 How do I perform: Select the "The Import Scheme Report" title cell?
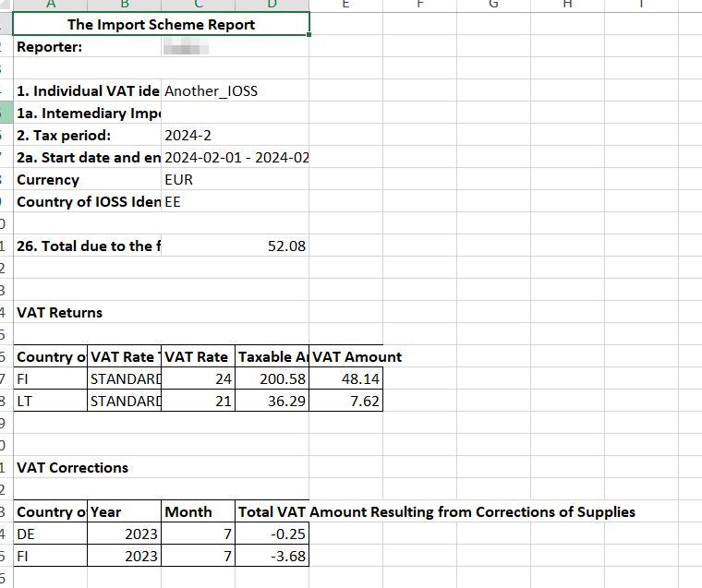[x=161, y=25]
